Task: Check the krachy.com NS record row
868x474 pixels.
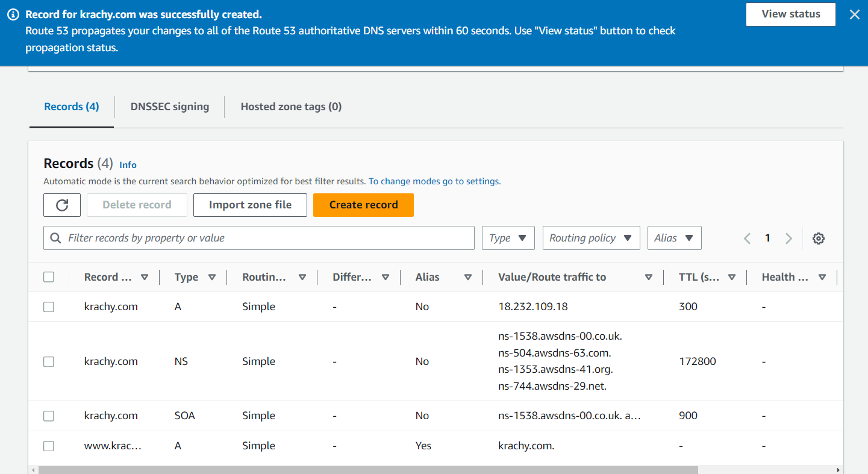Action: pos(49,361)
